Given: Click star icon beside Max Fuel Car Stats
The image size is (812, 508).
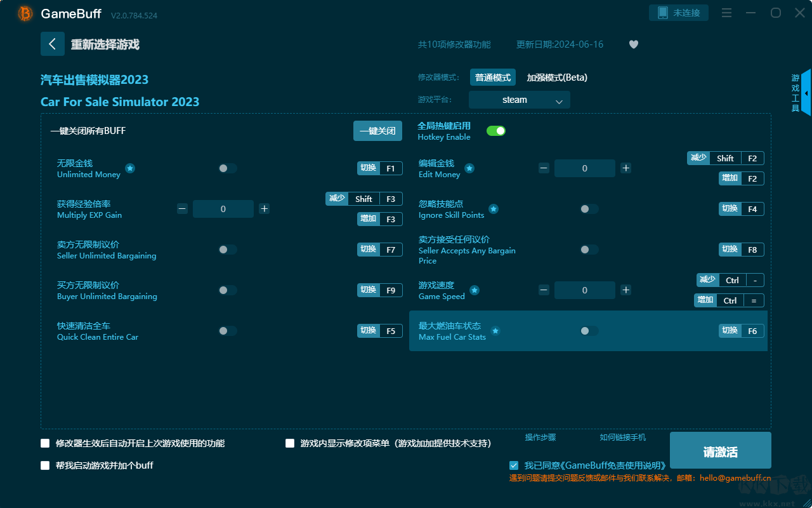Looking at the screenshot, I should point(495,331).
